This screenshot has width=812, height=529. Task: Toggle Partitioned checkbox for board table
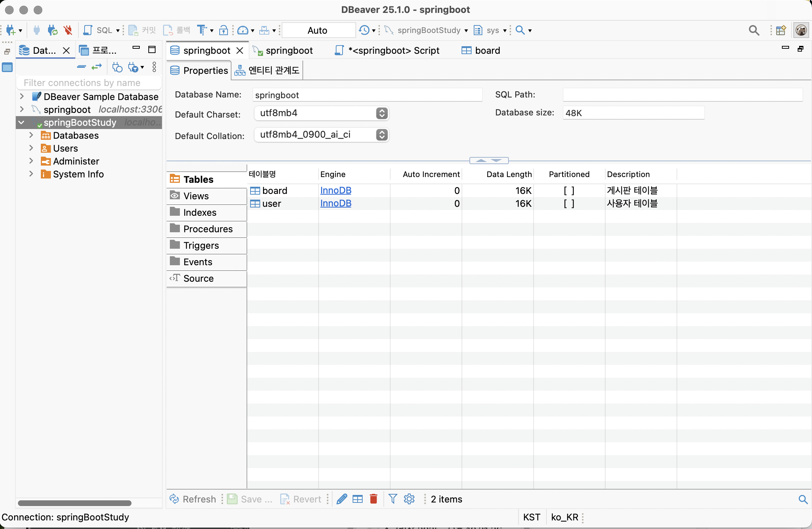(x=569, y=191)
